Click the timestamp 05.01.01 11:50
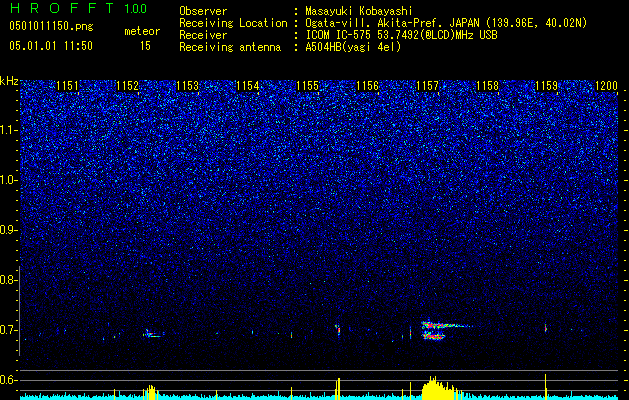Screen dimensions: 629x400 pyautogui.click(x=51, y=46)
